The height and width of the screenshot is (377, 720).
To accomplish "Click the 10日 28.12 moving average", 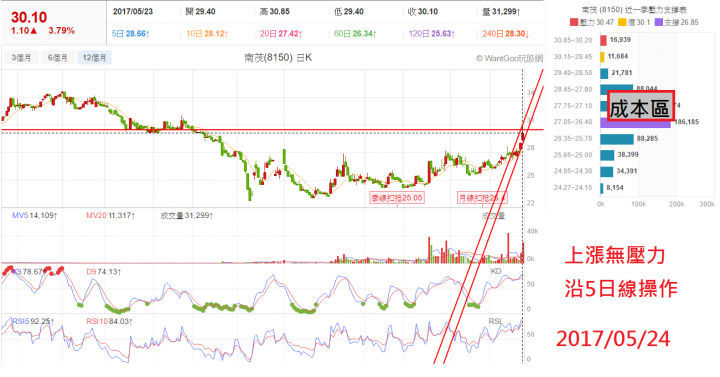I will click(x=207, y=34).
